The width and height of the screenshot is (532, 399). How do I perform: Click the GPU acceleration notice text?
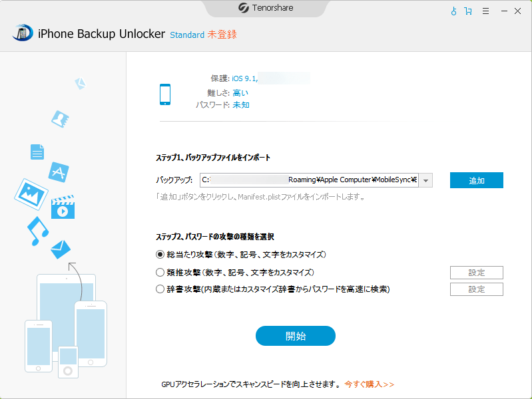click(251, 384)
